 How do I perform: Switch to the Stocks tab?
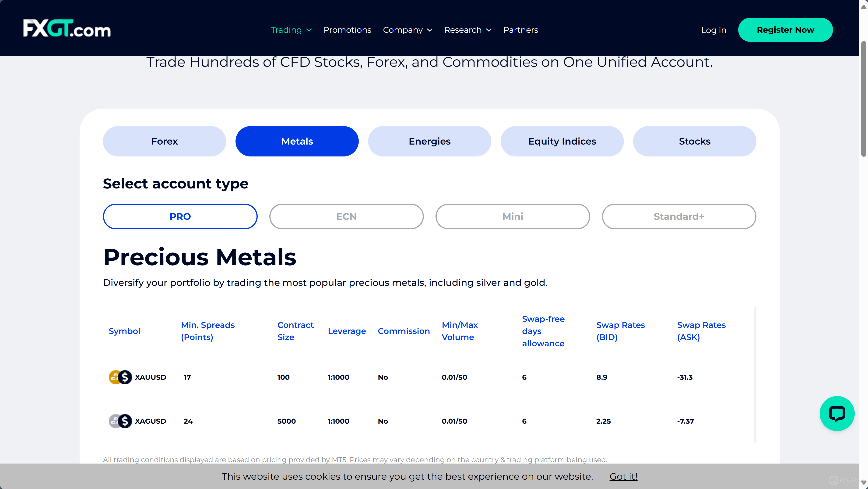694,141
